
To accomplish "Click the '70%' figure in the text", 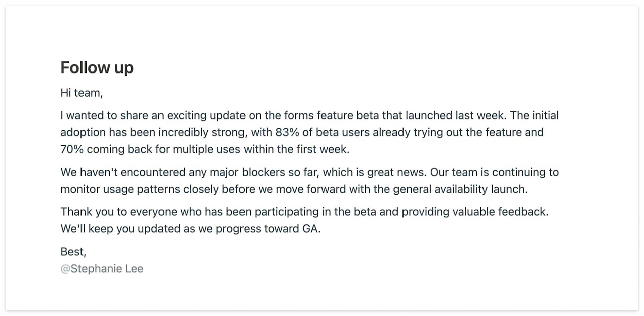I will coord(72,149).
